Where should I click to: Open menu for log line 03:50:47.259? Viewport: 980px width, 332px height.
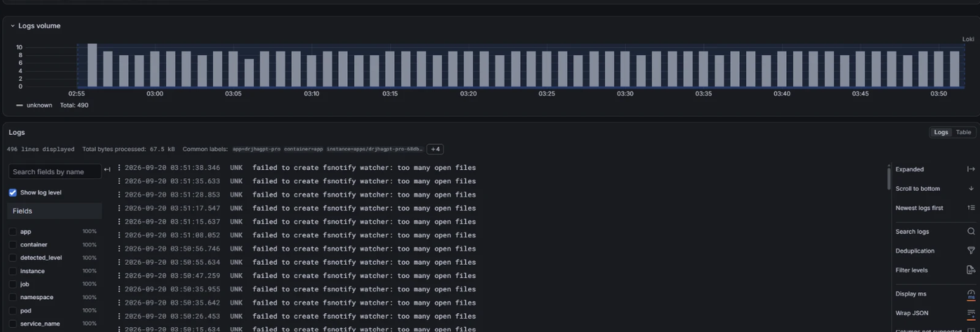coord(119,276)
